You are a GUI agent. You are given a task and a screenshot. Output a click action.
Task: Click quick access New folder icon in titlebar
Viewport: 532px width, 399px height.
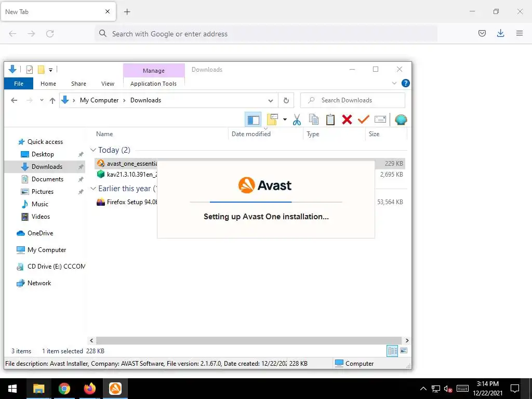pos(41,70)
